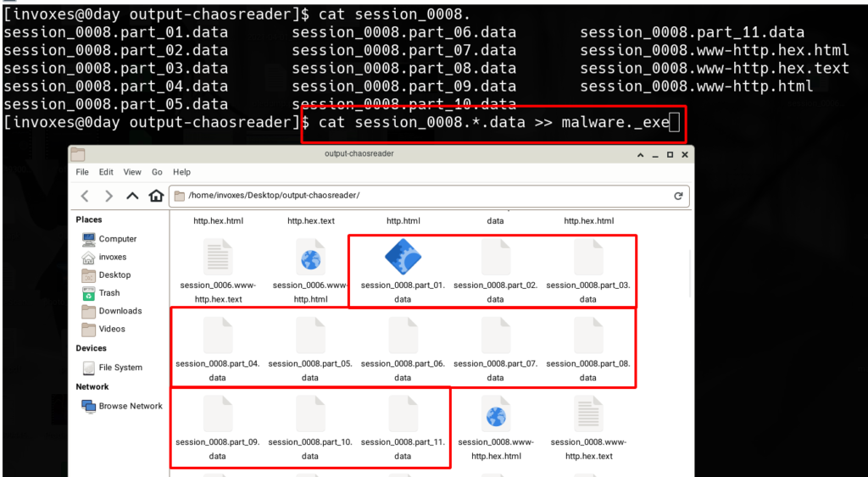This screenshot has height=477, width=868.
Task: Open the Edit menu
Action: coord(106,172)
